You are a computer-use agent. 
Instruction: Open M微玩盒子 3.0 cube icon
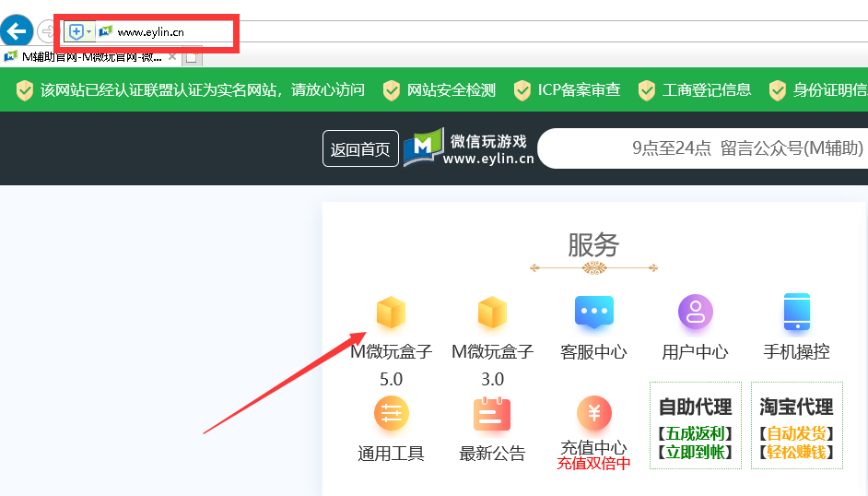click(492, 313)
